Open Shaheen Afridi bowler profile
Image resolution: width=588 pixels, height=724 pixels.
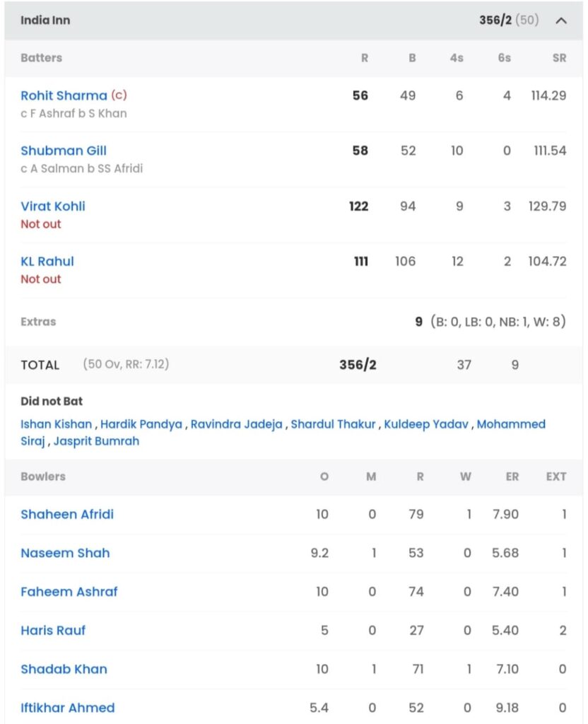point(67,515)
